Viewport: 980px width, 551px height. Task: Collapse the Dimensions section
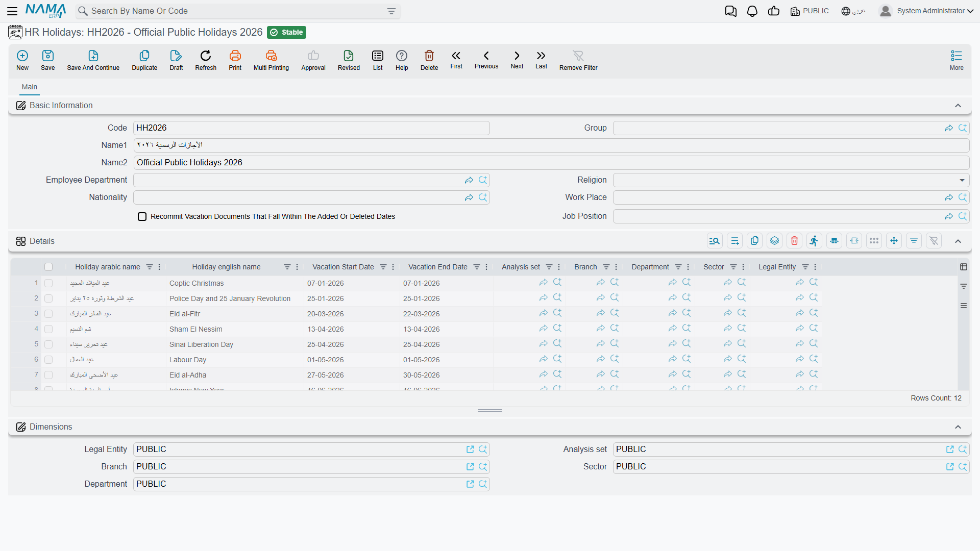958,427
